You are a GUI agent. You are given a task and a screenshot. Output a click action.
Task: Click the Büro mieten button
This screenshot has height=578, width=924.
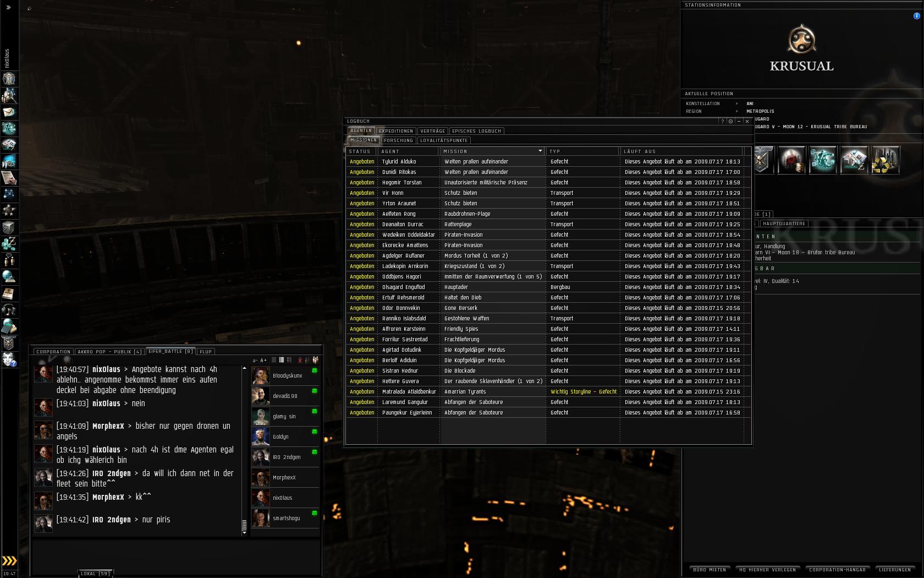pyautogui.click(x=710, y=570)
